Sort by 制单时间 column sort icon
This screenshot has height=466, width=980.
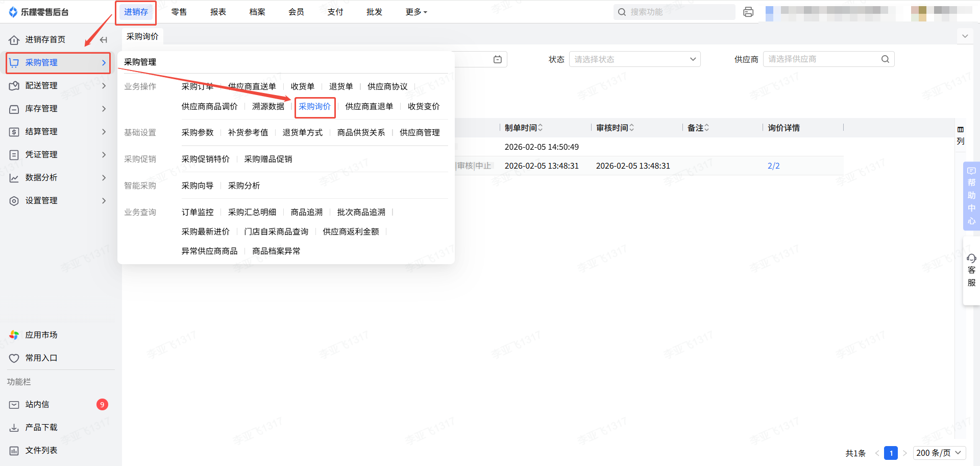click(x=541, y=128)
